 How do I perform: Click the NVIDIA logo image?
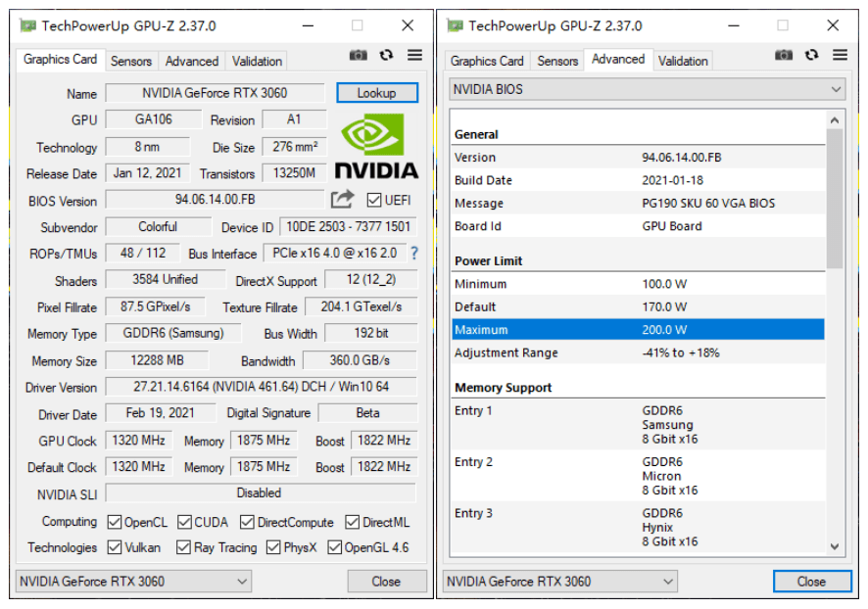click(376, 146)
